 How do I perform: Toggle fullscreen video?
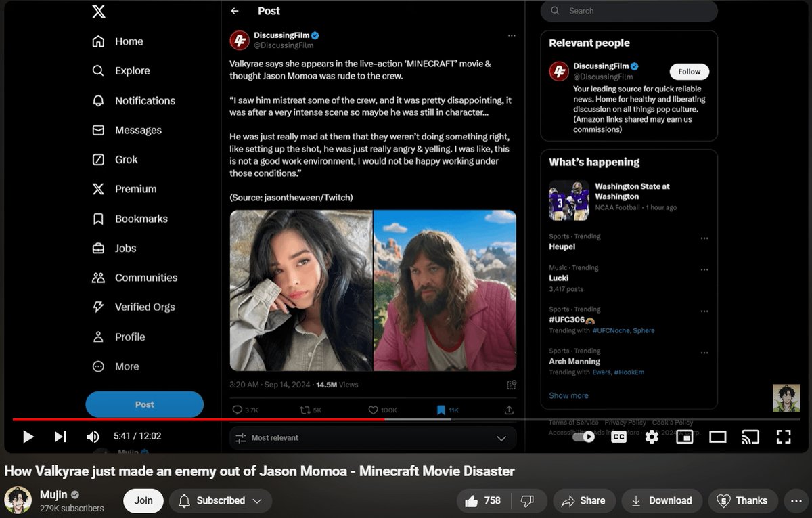(x=784, y=437)
